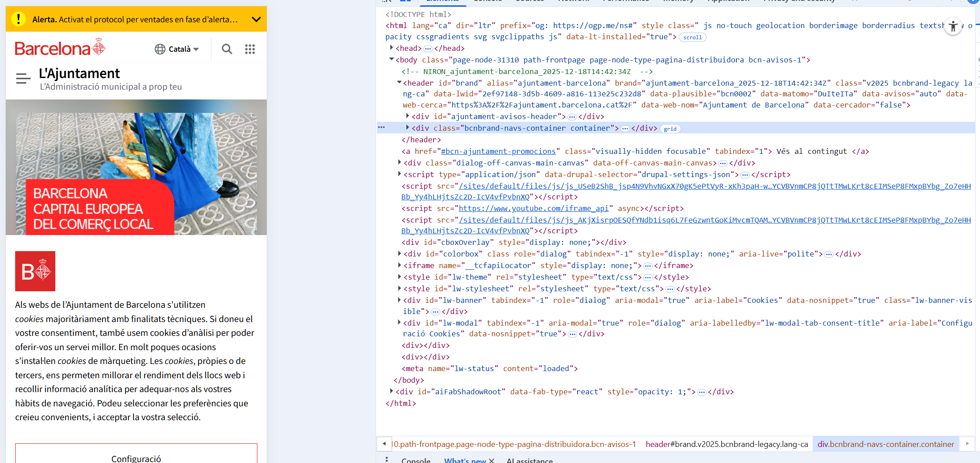Click the floating accessibility person icon
Image resolution: width=980 pixels, height=463 pixels.
pyautogui.click(x=953, y=27)
